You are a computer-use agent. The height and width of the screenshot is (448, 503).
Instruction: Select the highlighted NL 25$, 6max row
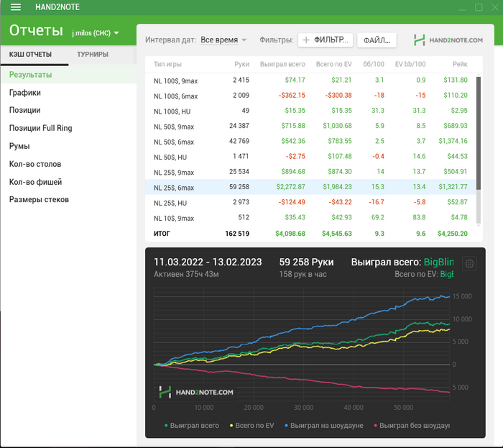(x=310, y=187)
